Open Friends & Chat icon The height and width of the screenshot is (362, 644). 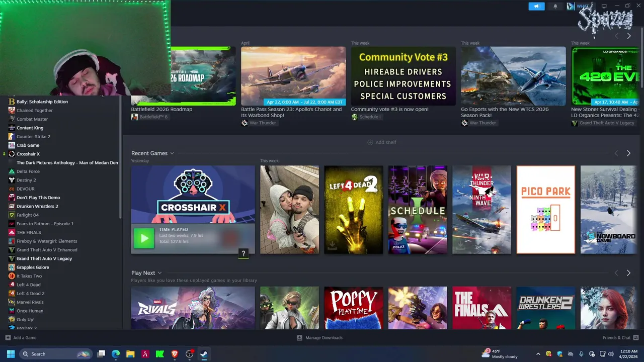(636, 338)
